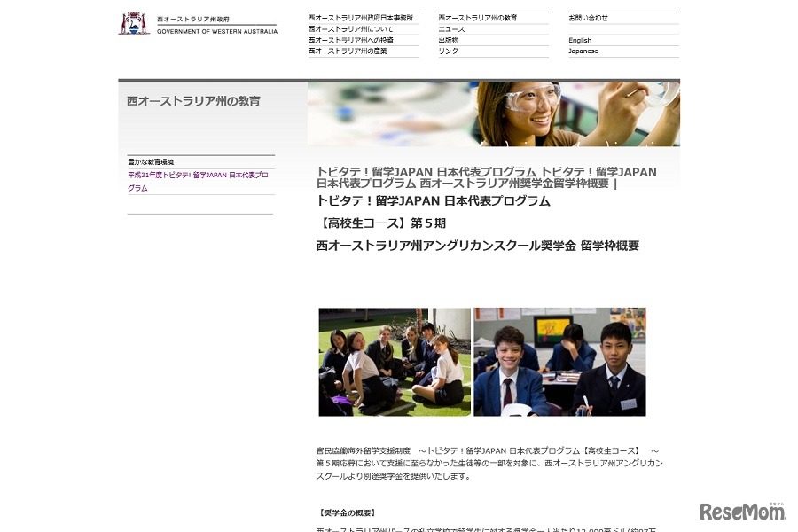Viewport: 798px width, 532px height.
Task: Select the 西オーストラリア州の教育 sidebar header
Action: click(x=192, y=100)
